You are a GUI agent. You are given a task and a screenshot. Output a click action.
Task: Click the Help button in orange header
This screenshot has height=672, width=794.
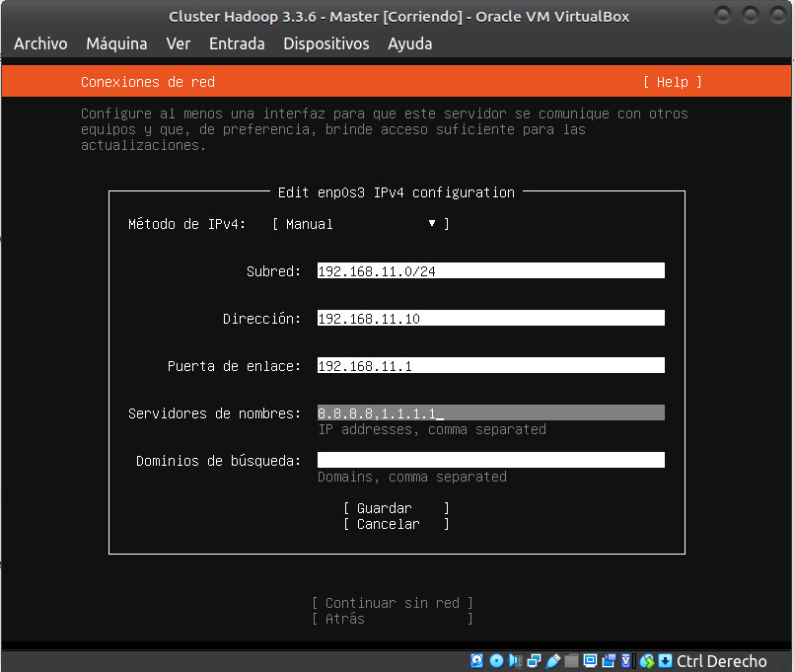pos(673,82)
